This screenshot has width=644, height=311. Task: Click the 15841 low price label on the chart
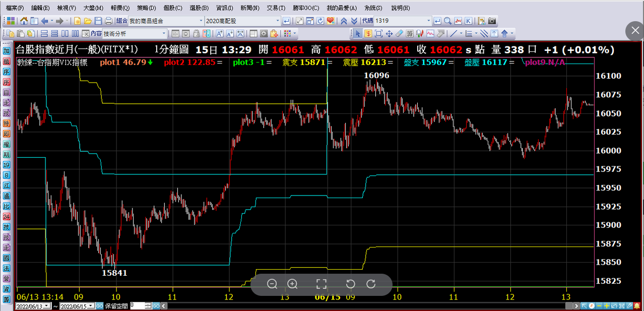pos(114,273)
